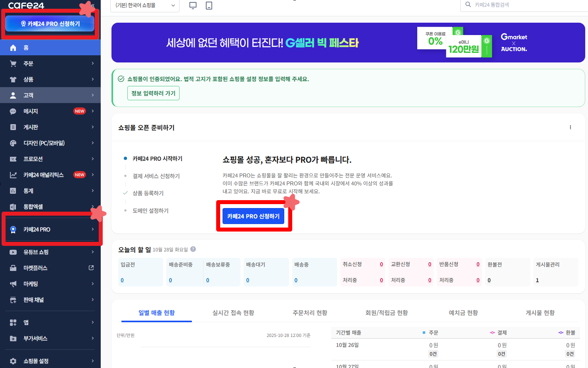Screen dimensions: 588x368
Task: Select the 카페24 PRO 시작하기 step
Action: [x=157, y=158]
